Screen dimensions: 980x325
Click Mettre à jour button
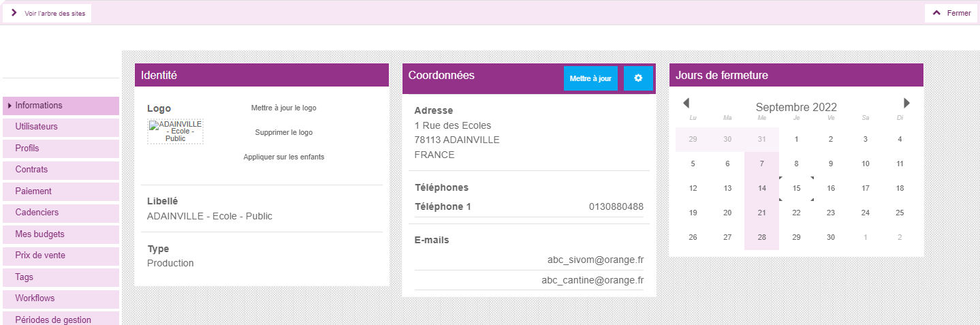click(590, 78)
